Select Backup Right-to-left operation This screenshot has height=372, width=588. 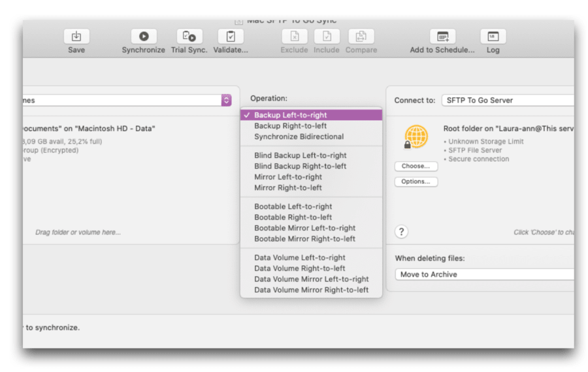311,126
